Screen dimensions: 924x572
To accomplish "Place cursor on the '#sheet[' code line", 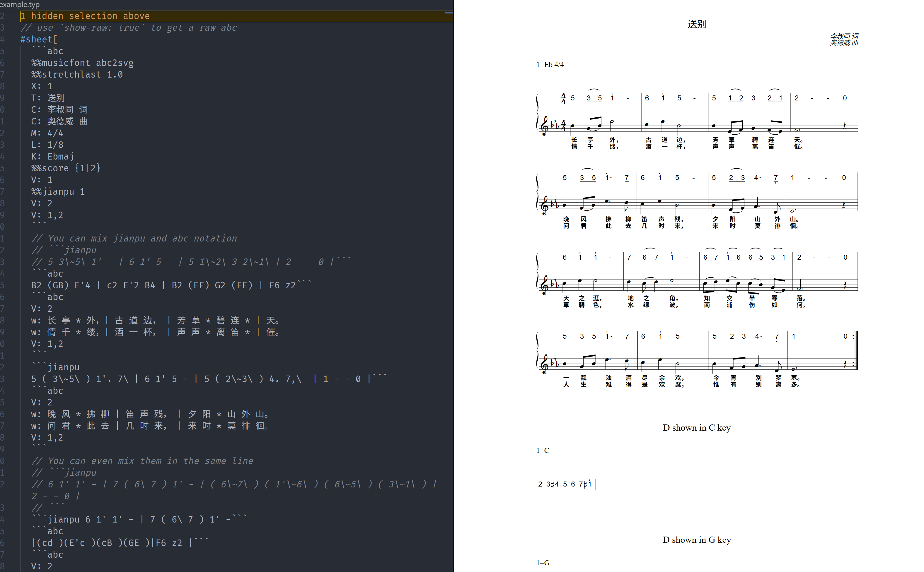I will (x=39, y=39).
